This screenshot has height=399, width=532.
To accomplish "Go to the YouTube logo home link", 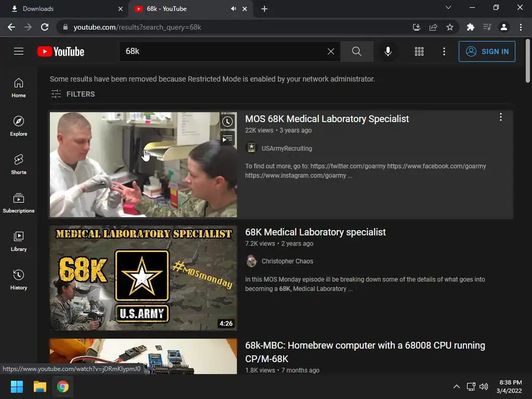I will tap(61, 51).
